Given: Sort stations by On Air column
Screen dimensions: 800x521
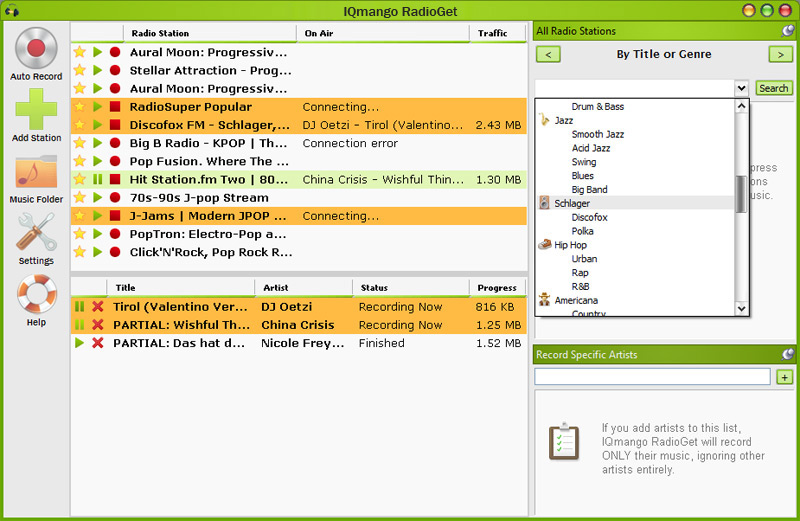Looking at the screenshot, I should pyautogui.click(x=383, y=33).
